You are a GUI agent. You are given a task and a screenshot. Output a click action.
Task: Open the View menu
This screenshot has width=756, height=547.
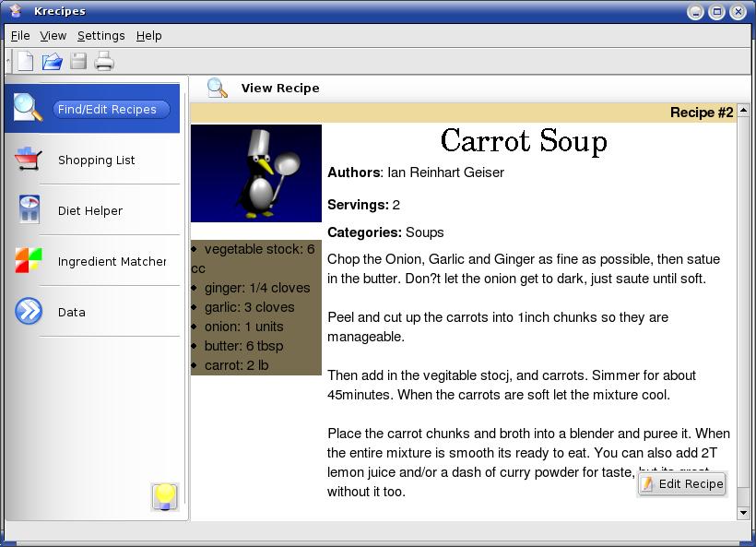[x=53, y=36]
